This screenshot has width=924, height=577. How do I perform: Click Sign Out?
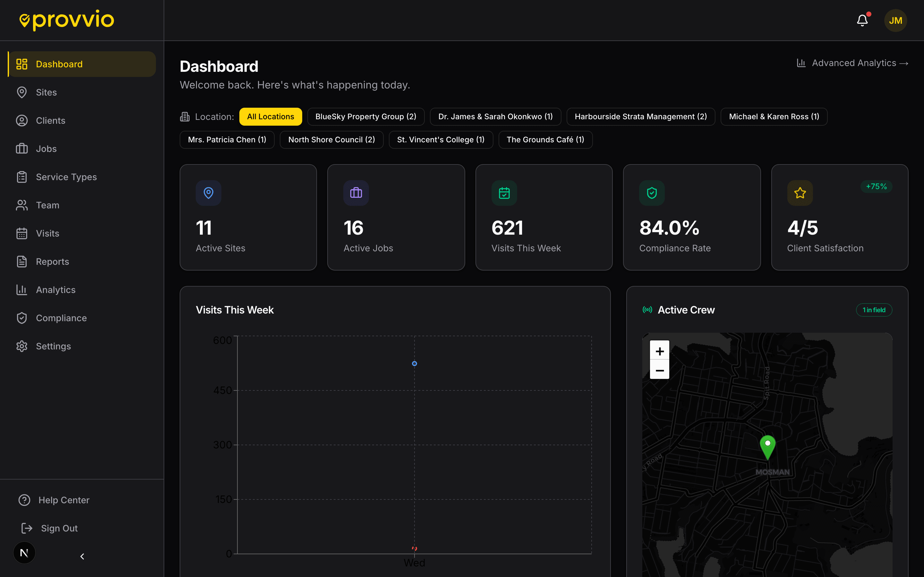pos(59,528)
